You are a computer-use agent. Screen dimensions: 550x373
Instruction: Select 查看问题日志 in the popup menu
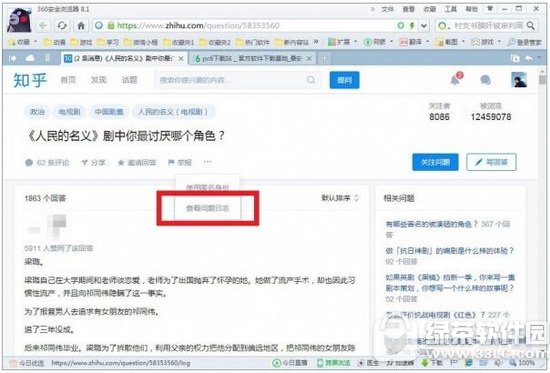pyautogui.click(x=208, y=208)
